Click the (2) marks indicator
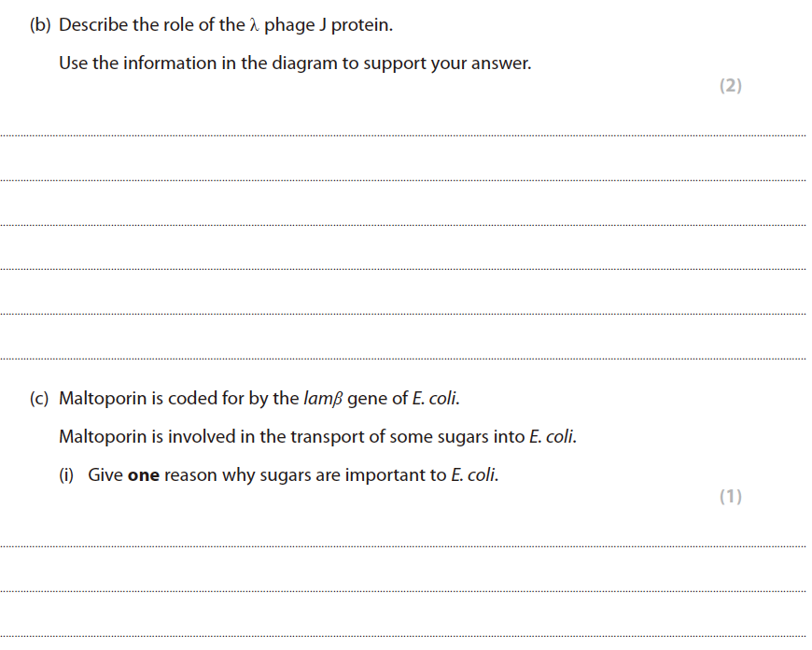Viewport: 812px width, 650px height. [731, 86]
